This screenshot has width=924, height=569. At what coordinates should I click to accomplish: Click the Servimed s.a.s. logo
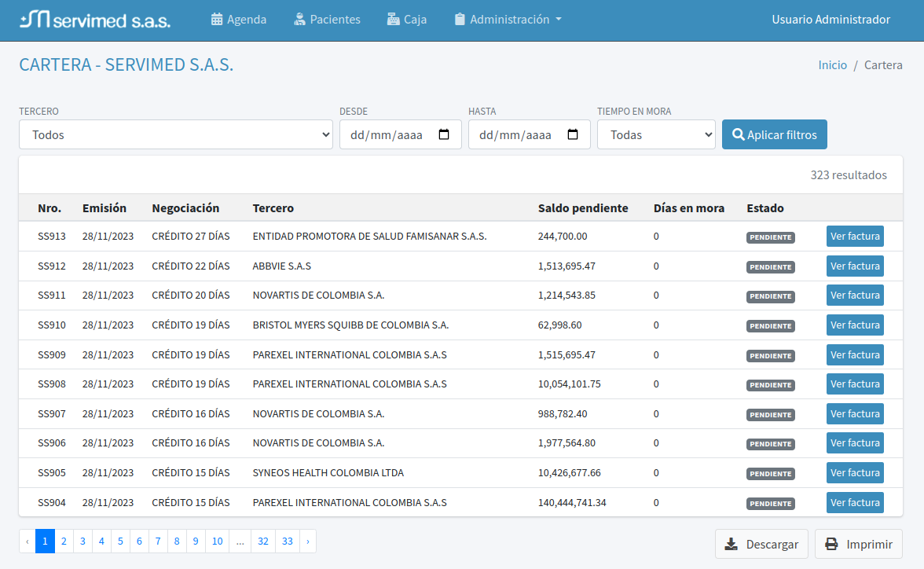pyautogui.click(x=95, y=20)
